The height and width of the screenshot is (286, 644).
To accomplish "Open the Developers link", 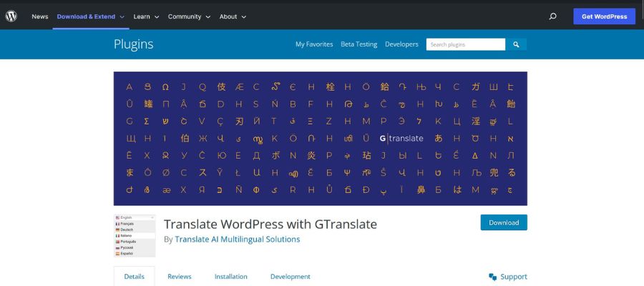I will [x=401, y=44].
